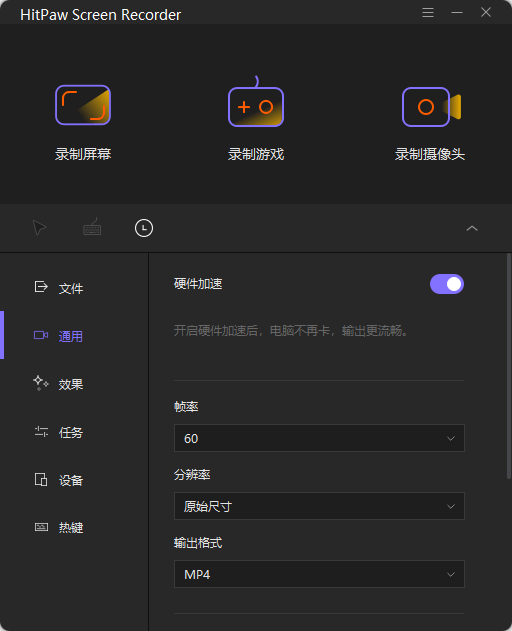Screen dimensions: 512x631
Task: Toggle keystroke display keyboard icon
Action: tap(92, 227)
